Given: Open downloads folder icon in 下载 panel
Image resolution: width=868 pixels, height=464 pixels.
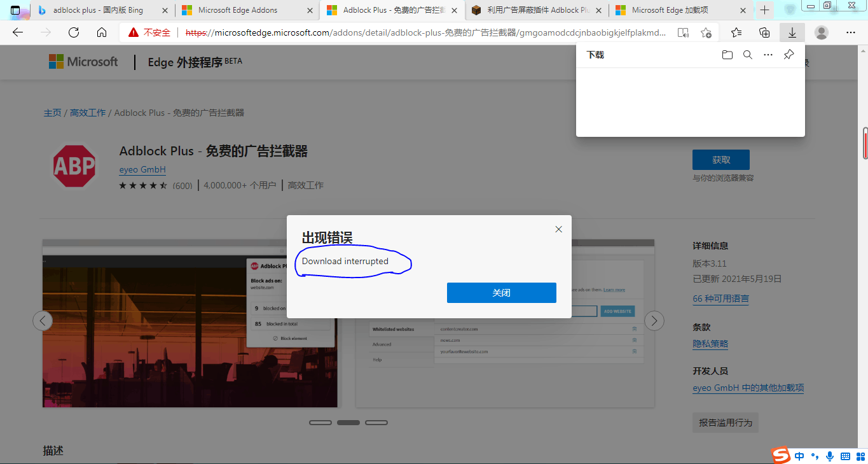Looking at the screenshot, I should point(727,55).
